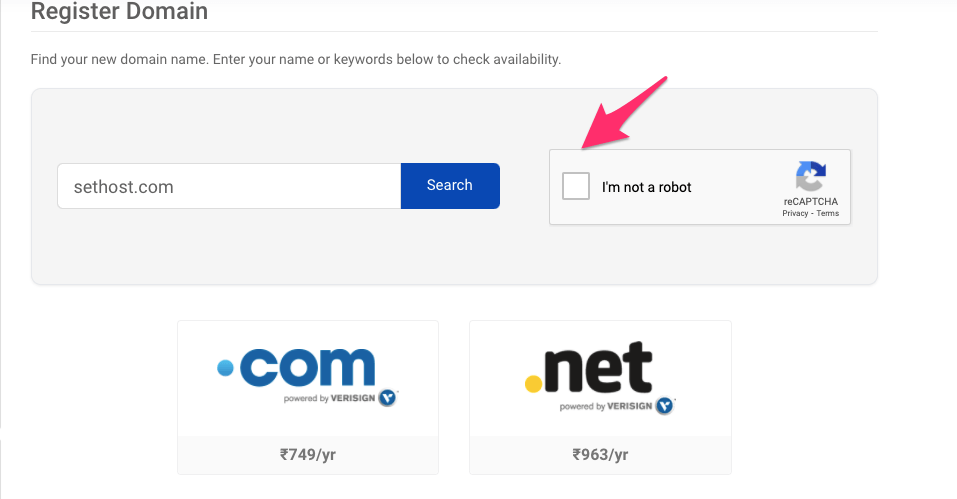Click the Verisign badge under .net
The height and width of the screenshot is (499, 957).
(x=665, y=405)
